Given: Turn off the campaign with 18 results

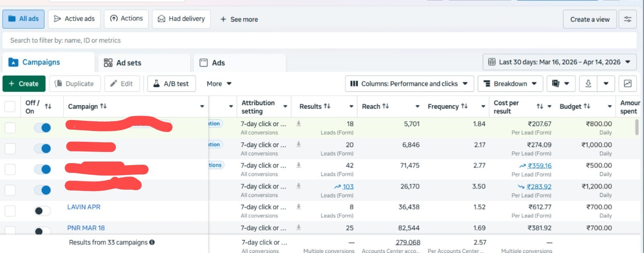Looking at the screenshot, I should click(43, 128).
